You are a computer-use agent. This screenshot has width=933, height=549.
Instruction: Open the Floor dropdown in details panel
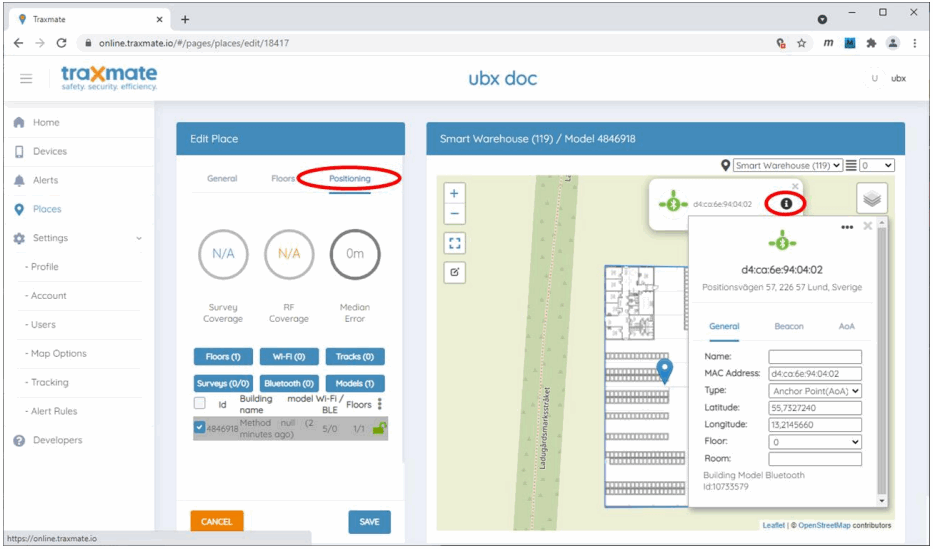coord(815,442)
